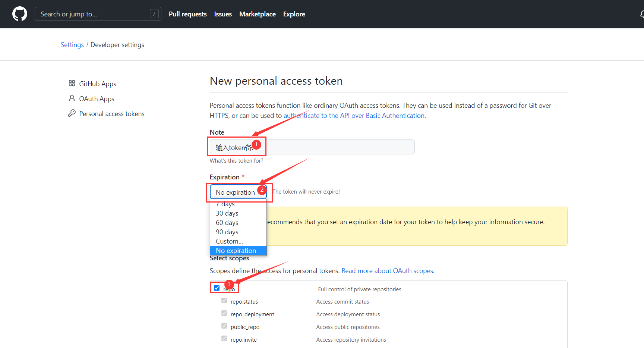Open Marketplace in top navigation
The image size is (644, 348).
(257, 14)
